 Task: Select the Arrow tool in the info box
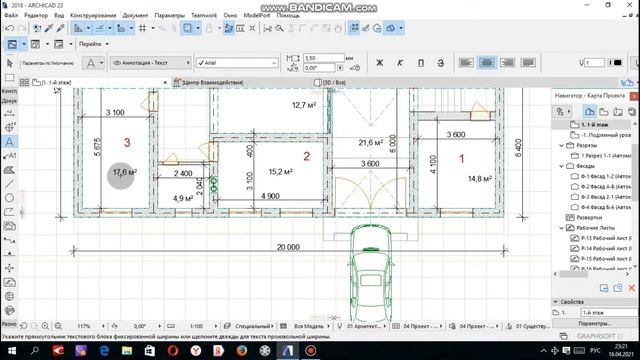[x=10, y=63]
